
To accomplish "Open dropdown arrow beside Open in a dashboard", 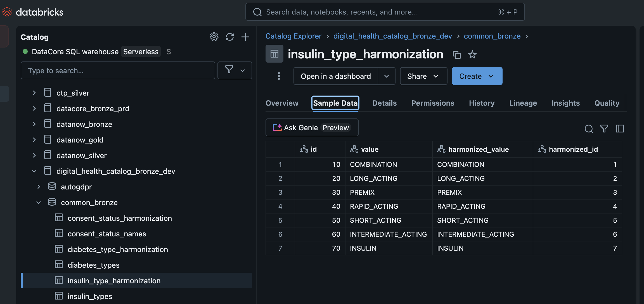I will pyautogui.click(x=387, y=76).
